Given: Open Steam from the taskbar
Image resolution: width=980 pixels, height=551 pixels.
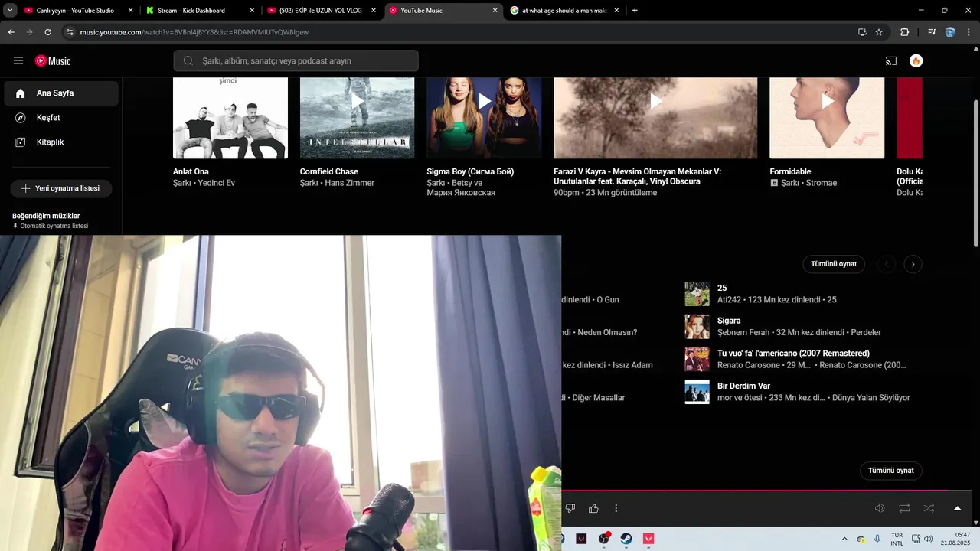Looking at the screenshot, I should point(626,539).
